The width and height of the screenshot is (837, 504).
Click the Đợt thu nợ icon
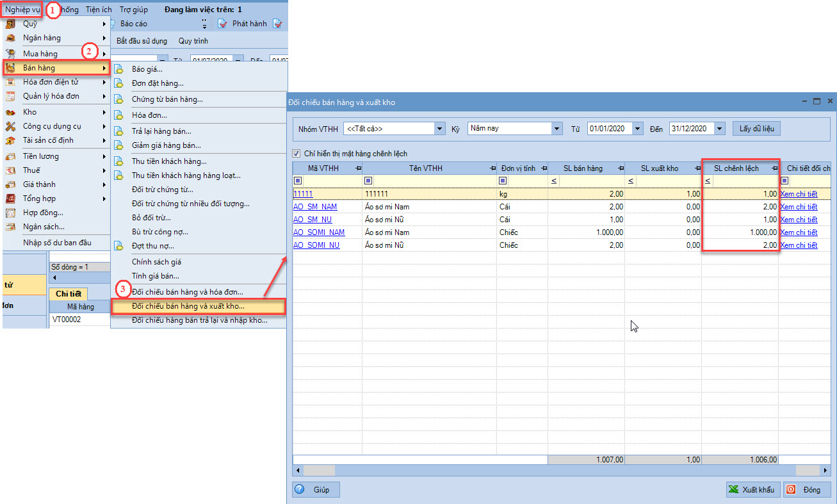point(118,246)
